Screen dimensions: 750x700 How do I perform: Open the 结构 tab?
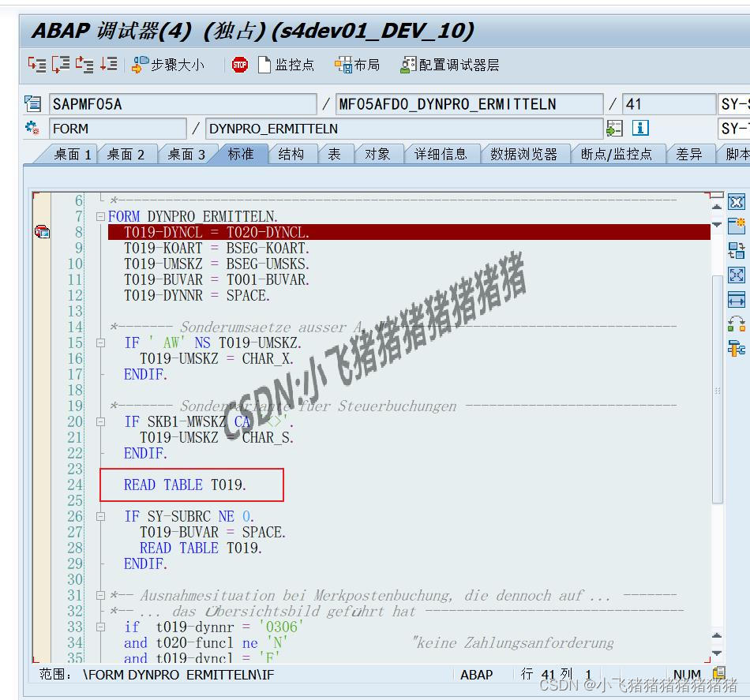(x=291, y=154)
